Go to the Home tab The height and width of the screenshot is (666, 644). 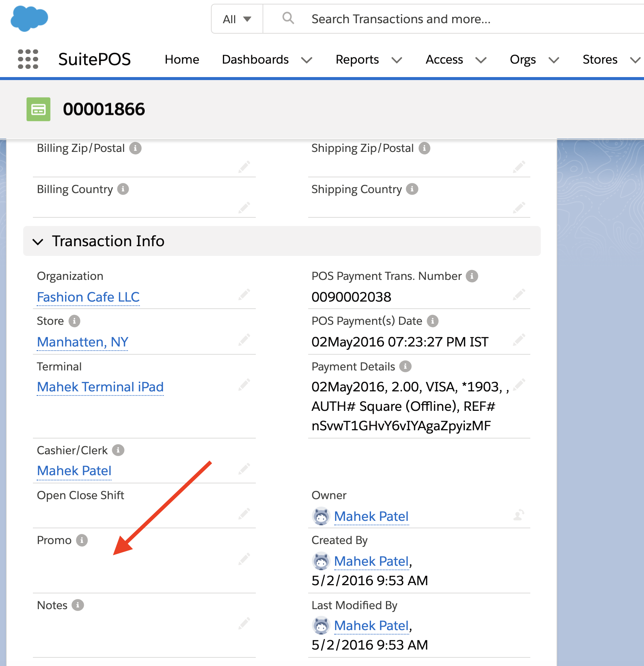pos(182,59)
